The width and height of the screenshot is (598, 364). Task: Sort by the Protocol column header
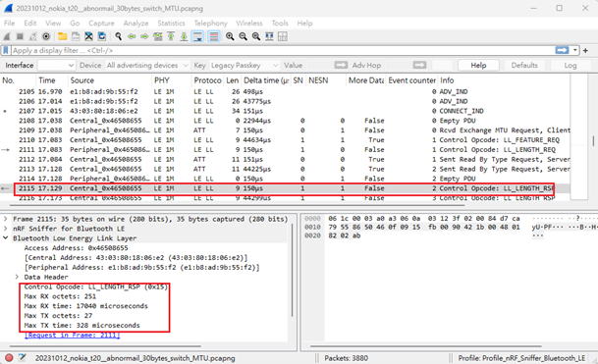point(207,80)
